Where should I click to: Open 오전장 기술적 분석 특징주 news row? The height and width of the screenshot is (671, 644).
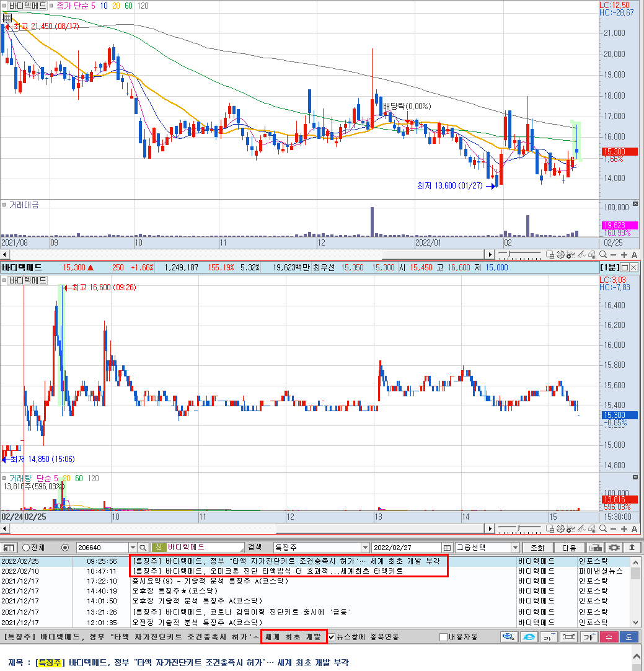tap(315, 623)
